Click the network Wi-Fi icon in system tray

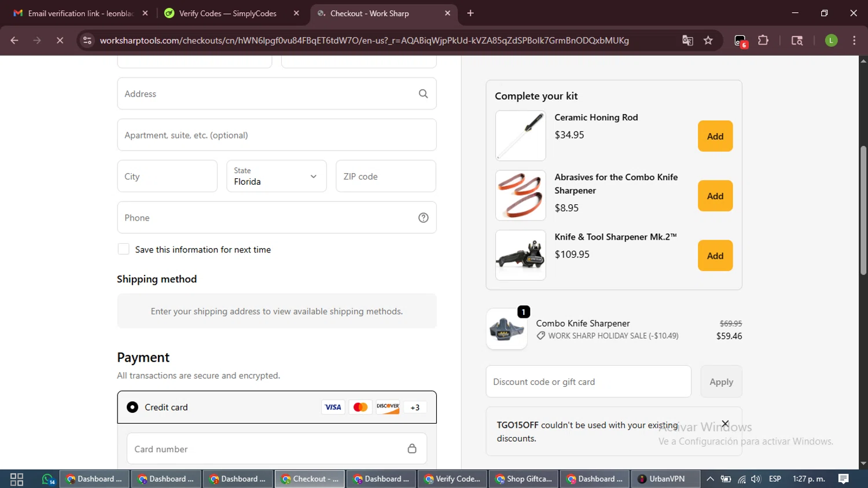click(741, 479)
